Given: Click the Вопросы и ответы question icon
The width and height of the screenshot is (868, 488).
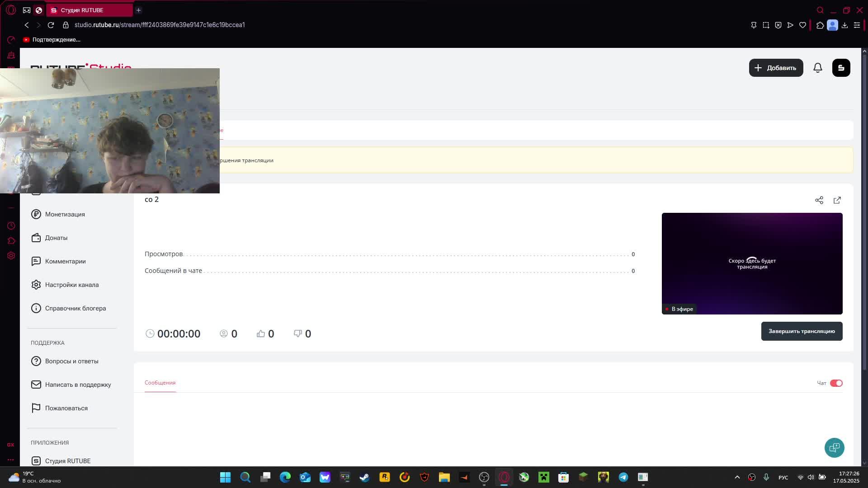Looking at the screenshot, I should pos(36,361).
